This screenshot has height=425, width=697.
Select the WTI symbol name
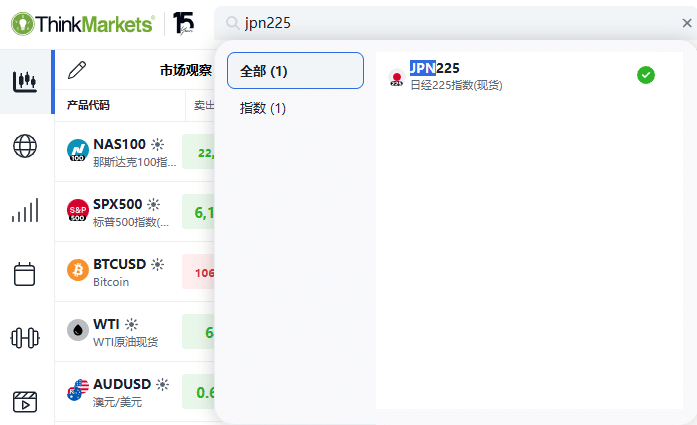point(106,325)
